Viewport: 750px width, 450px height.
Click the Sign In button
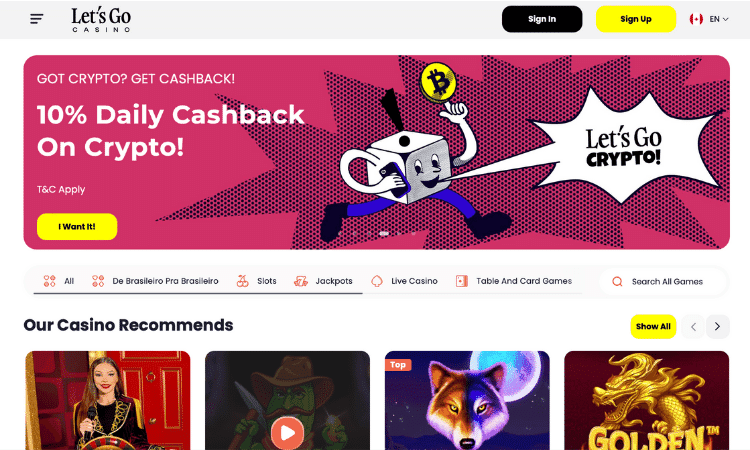(x=542, y=19)
